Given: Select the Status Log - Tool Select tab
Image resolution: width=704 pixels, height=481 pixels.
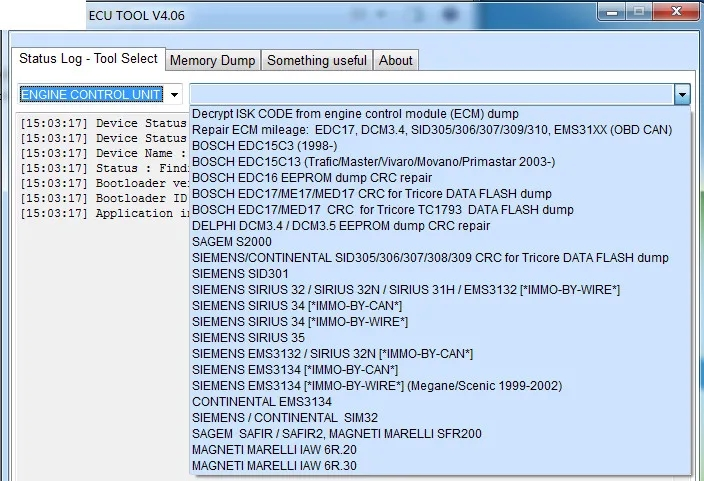Looking at the screenshot, I should click(x=88, y=59).
